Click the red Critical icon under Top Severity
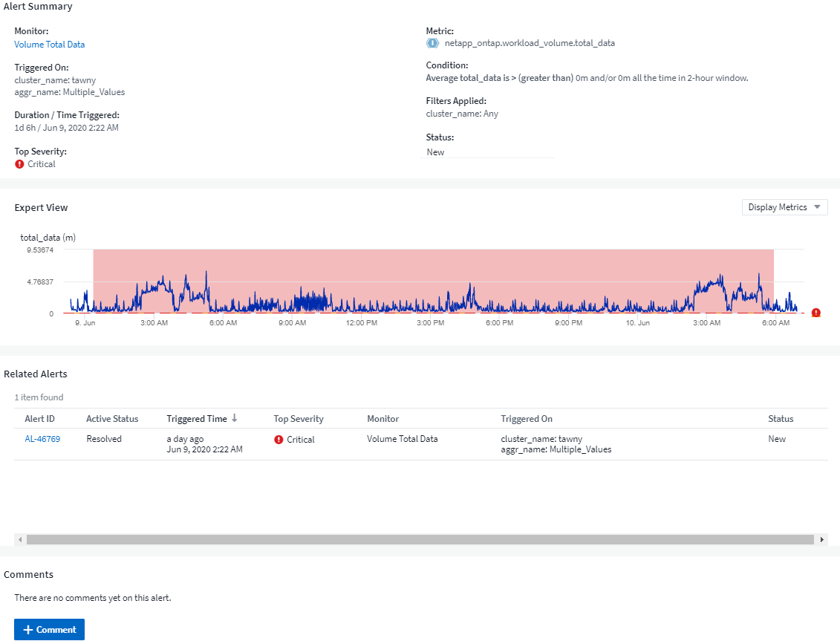 coord(19,164)
